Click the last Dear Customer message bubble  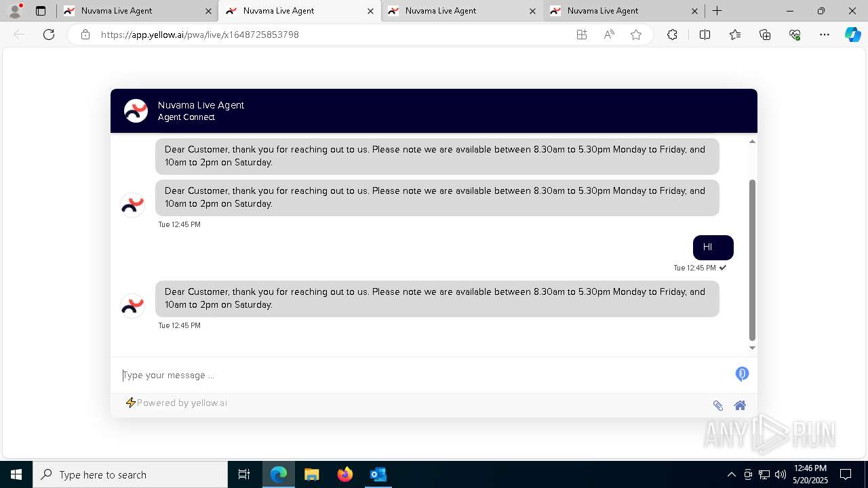[x=437, y=298]
